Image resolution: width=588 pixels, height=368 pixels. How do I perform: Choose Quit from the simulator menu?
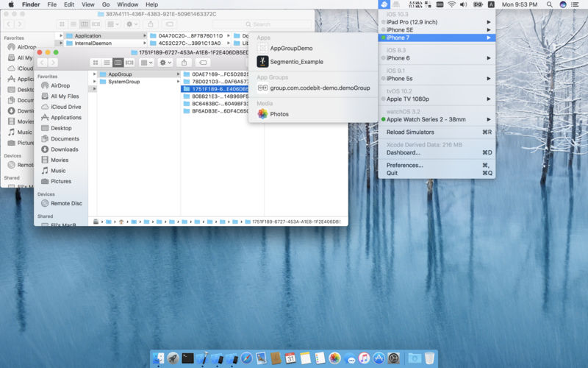coord(437,173)
